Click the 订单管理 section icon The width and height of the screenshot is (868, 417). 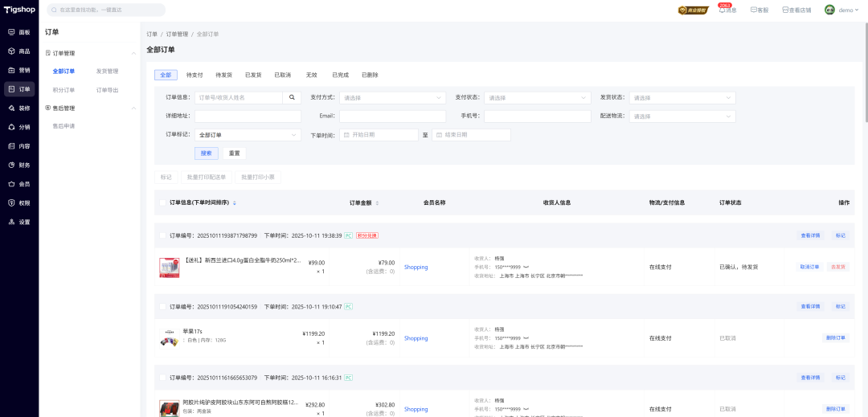pos(48,53)
